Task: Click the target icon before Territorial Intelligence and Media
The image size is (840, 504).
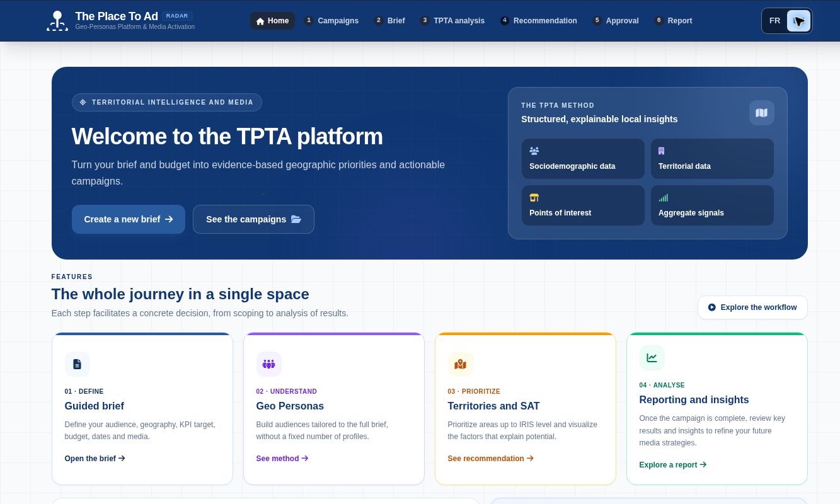Action: coord(83,102)
